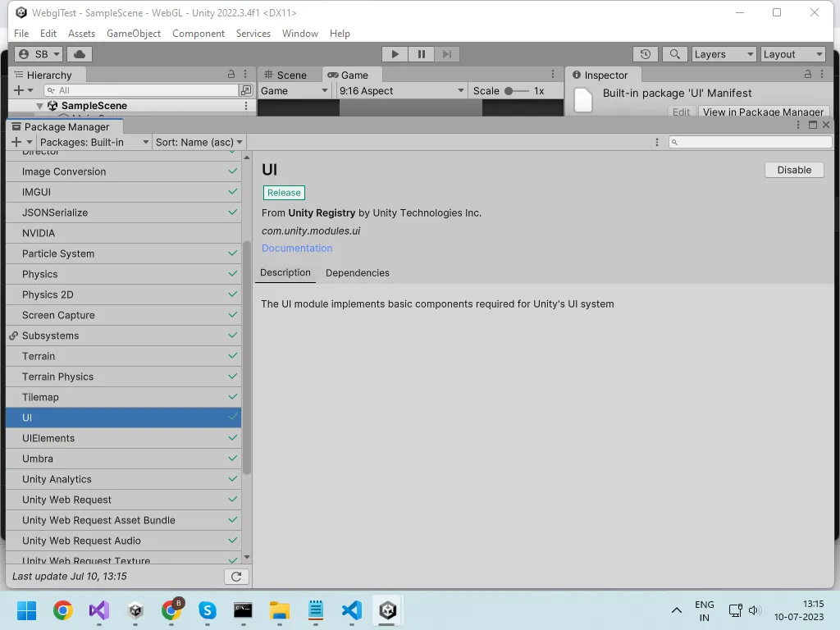Click the Package Manager add package plus button

[x=16, y=142]
